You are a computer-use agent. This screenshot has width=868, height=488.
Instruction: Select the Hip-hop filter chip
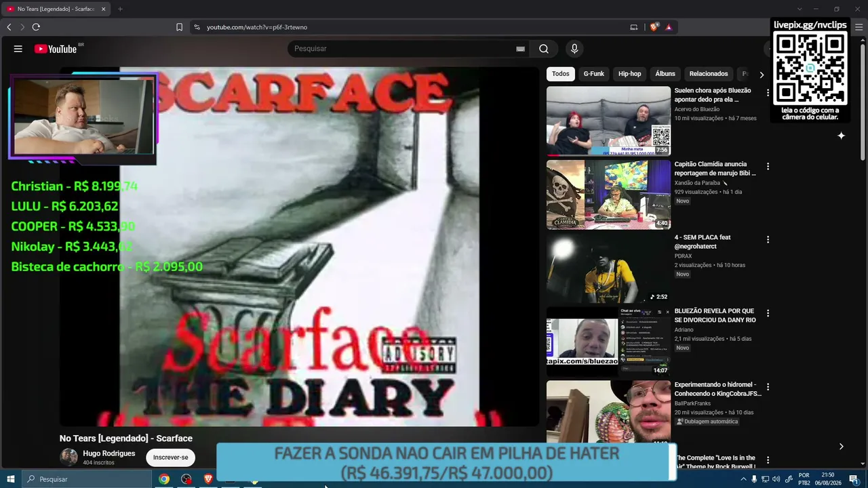pos(629,74)
